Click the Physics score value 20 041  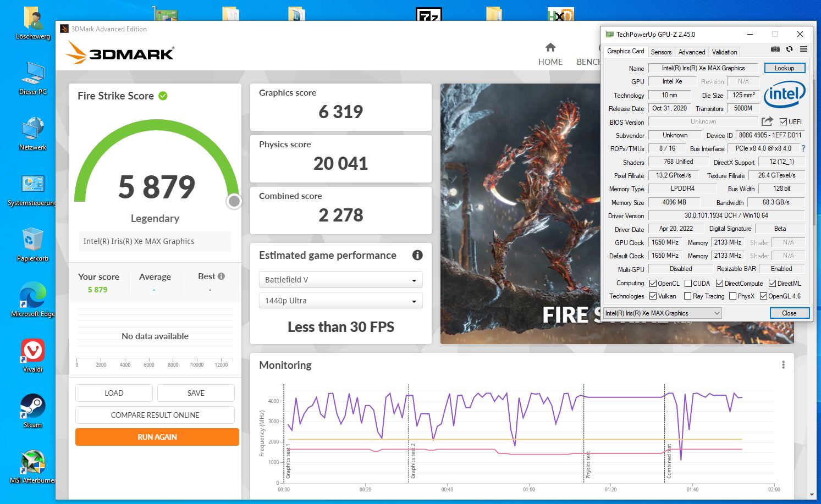(340, 164)
